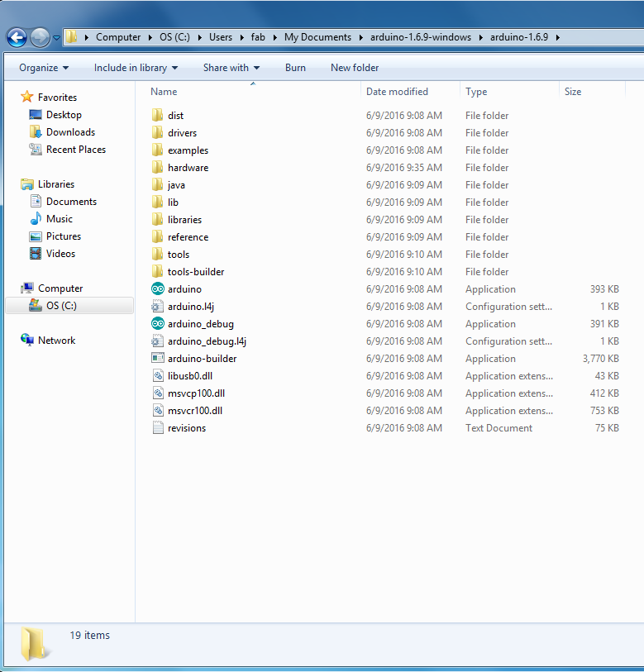Viewport: 644px width, 672px height.
Task: Click the Back navigation arrow
Action: (17, 38)
